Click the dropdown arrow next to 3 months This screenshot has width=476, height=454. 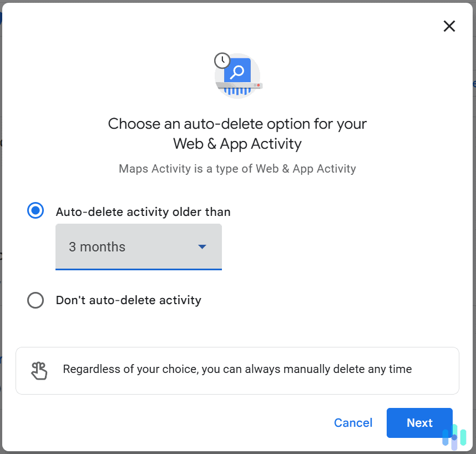202,246
